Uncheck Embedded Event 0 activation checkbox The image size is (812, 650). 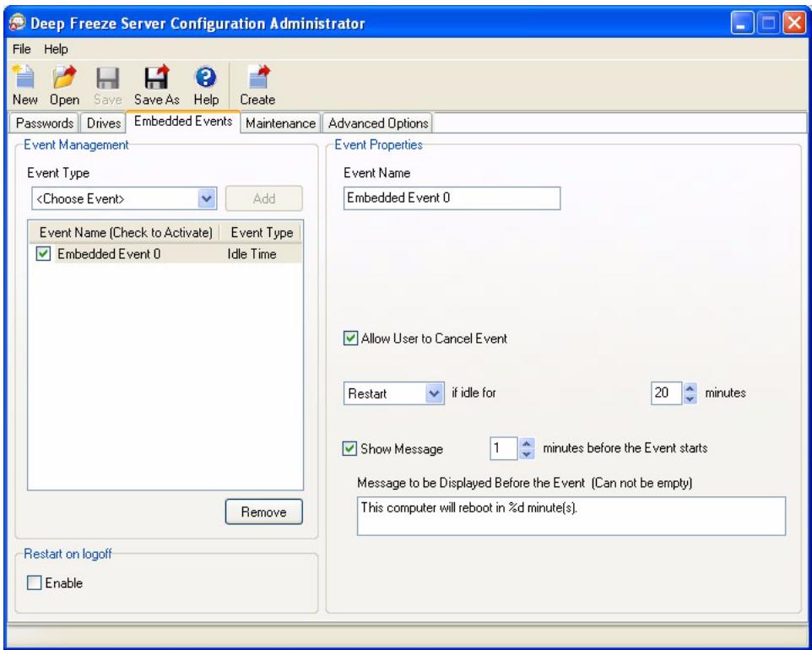pos(43,254)
